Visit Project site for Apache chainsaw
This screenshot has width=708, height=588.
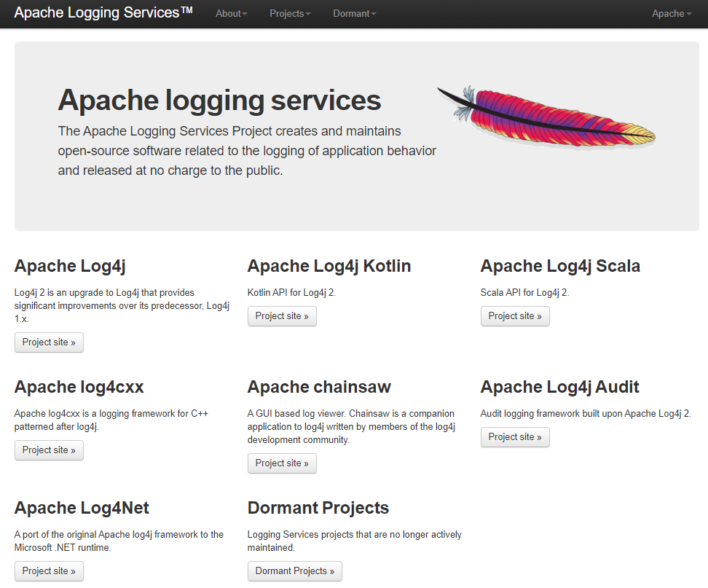[x=282, y=463]
